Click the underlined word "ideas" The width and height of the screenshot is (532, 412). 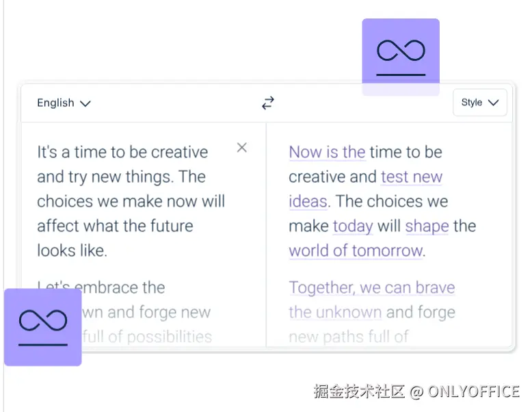coord(308,201)
